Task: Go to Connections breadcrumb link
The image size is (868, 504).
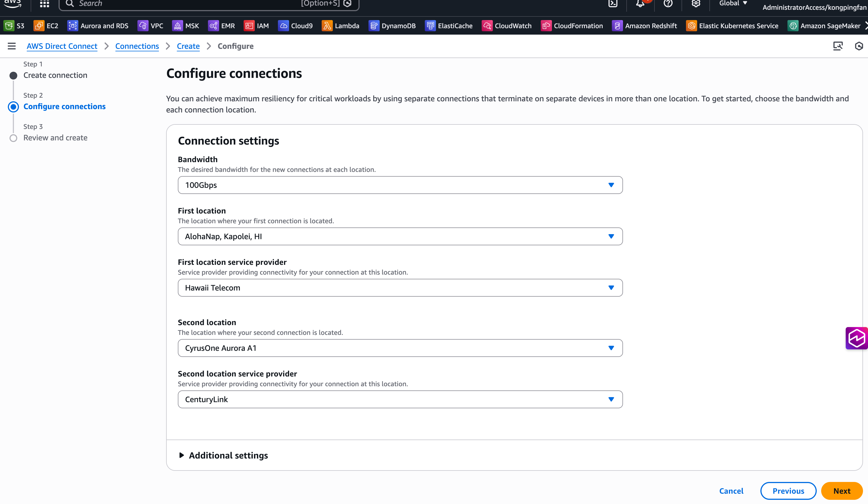Action: [137, 46]
